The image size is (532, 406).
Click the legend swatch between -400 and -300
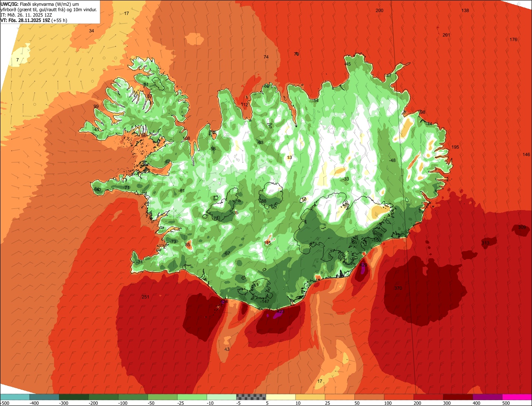44,397
